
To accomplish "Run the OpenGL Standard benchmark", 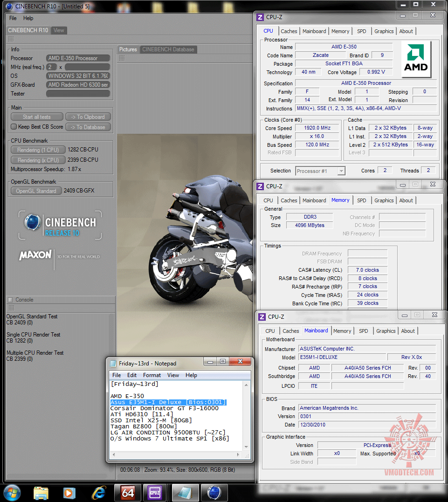I will pos(36,191).
